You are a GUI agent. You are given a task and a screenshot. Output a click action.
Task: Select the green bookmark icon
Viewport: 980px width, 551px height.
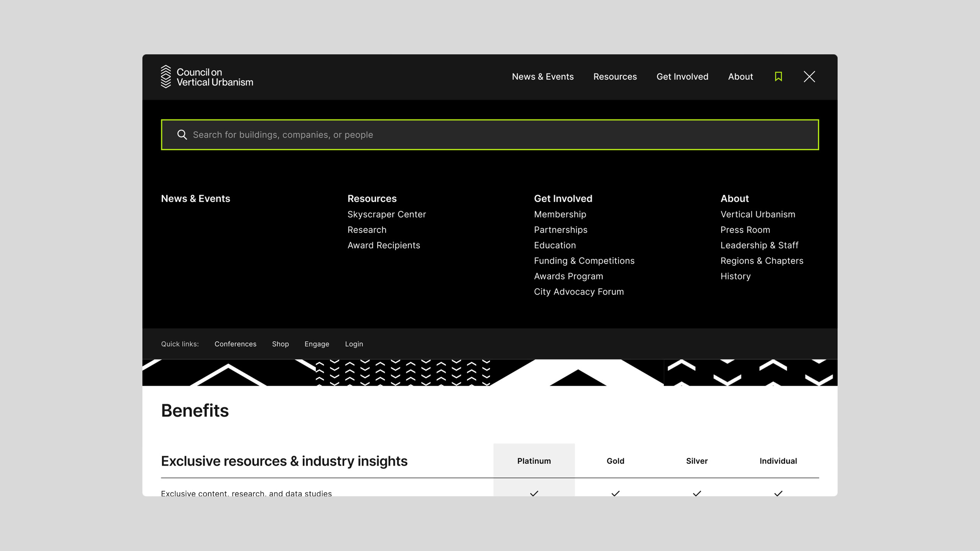pyautogui.click(x=778, y=77)
